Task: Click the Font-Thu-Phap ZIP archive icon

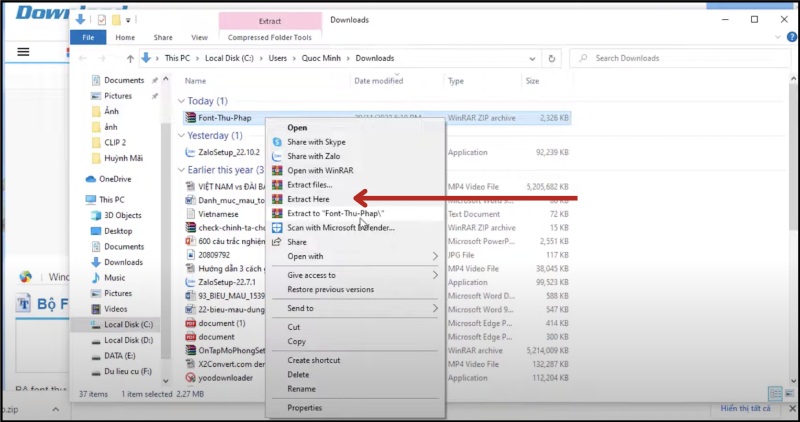Action: [x=190, y=118]
